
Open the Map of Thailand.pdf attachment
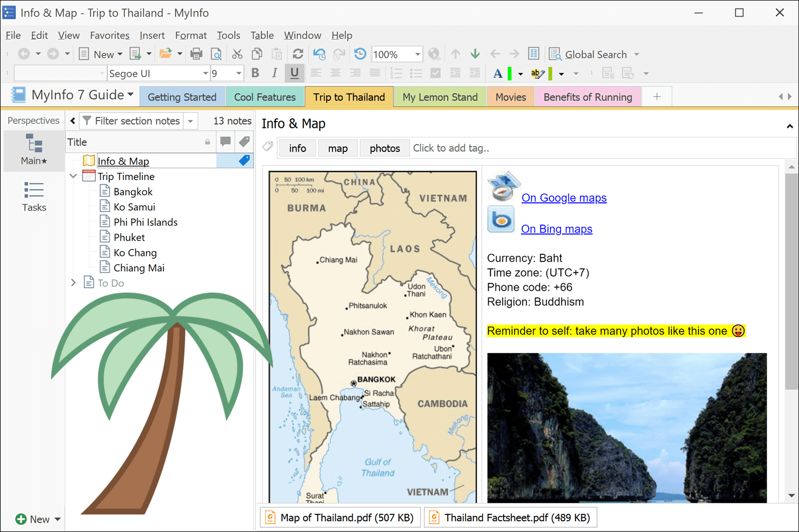click(340, 517)
